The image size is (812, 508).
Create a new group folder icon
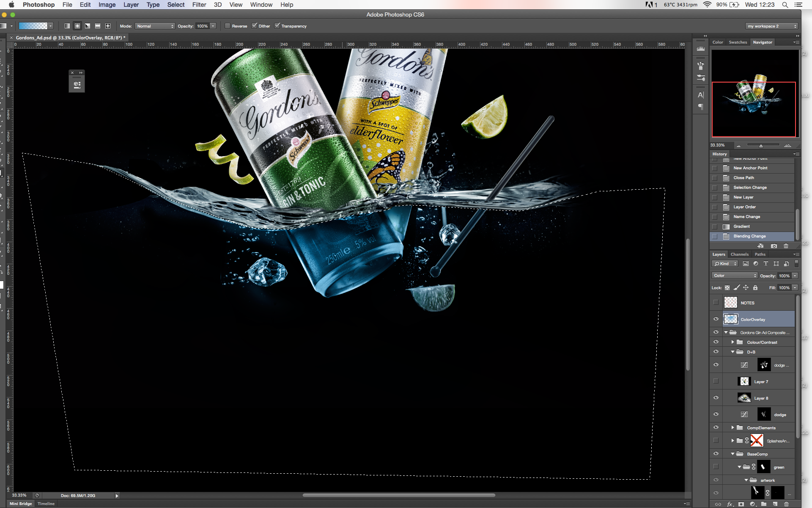click(x=764, y=504)
